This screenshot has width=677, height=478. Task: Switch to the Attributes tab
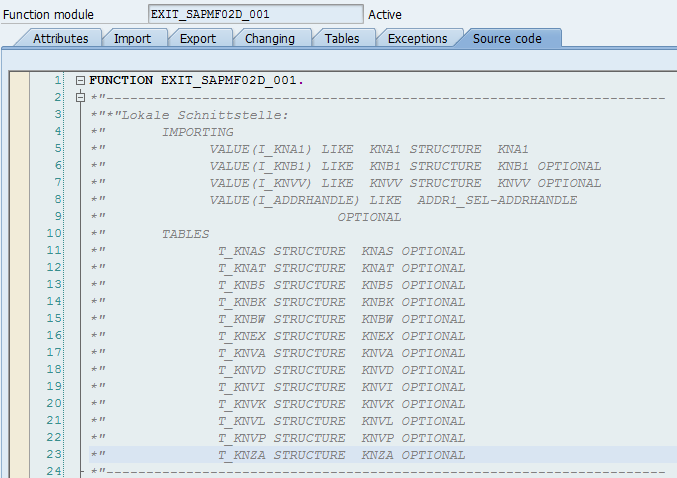click(60, 38)
